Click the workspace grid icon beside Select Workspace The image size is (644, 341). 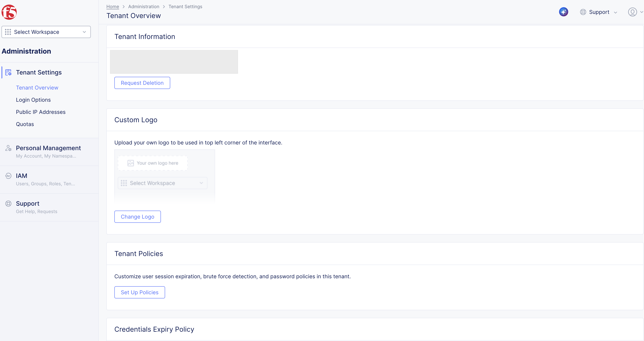coord(8,32)
